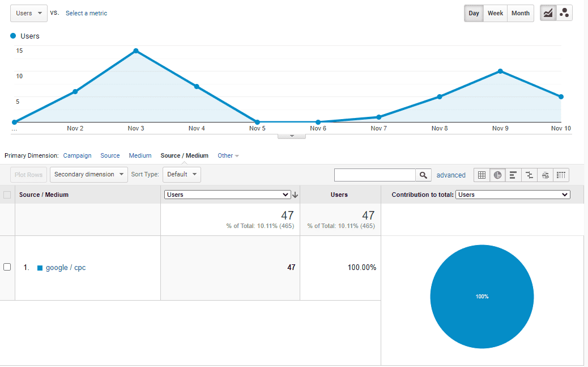Open the Secondary dimension dropdown
Image resolution: width=588 pixels, height=367 pixels.
(89, 175)
